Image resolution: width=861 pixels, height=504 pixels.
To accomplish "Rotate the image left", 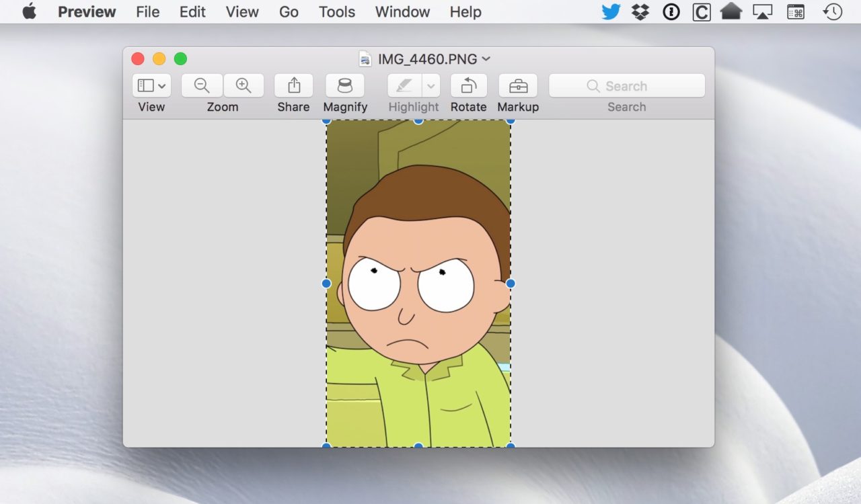I will point(469,85).
